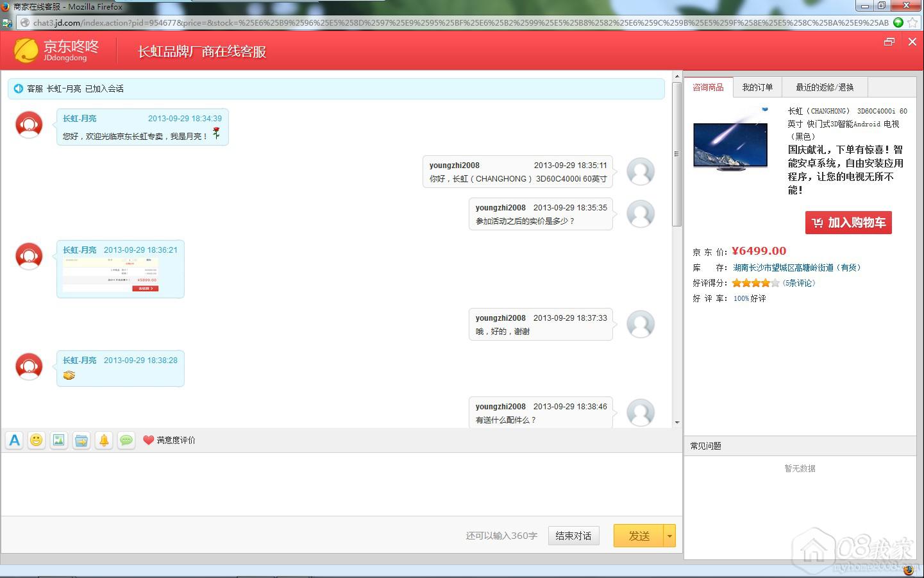The width and height of the screenshot is (924, 578).
Task: Click the send file folder icon
Action: pyautogui.click(x=81, y=440)
